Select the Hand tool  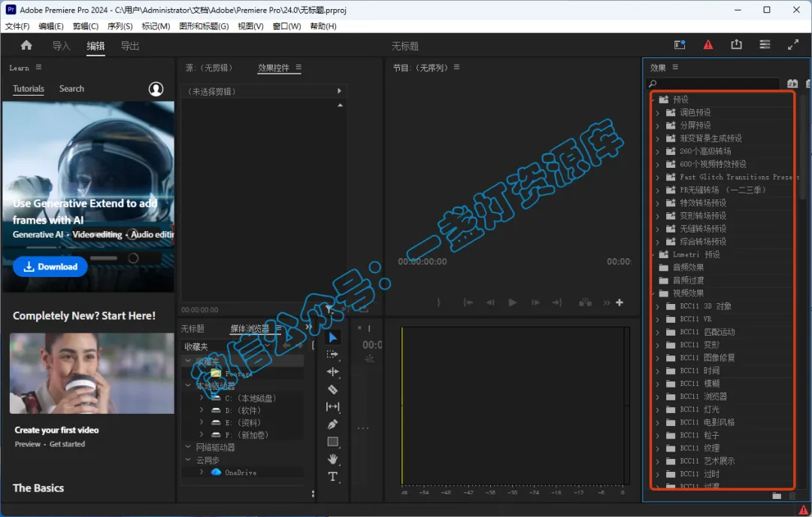(333, 459)
